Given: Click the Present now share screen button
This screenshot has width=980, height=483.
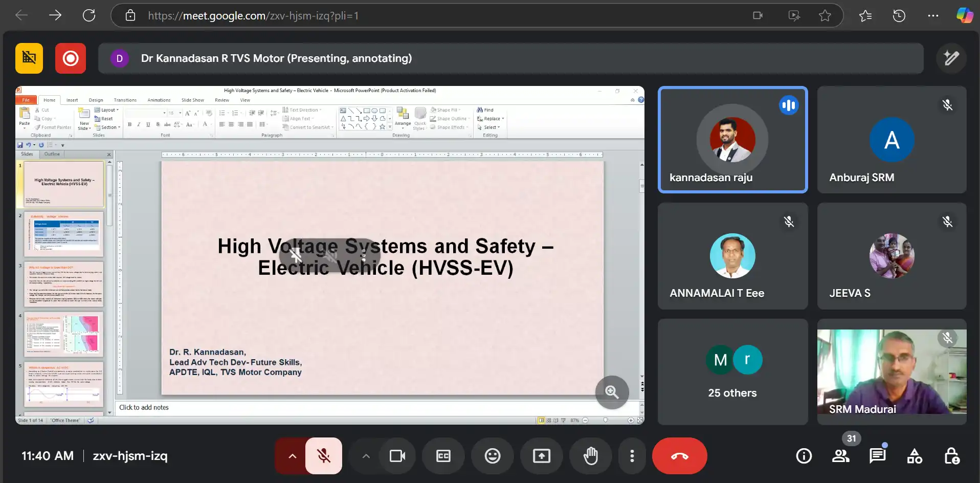Looking at the screenshot, I should pyautogui.click(x=541, y=456).
